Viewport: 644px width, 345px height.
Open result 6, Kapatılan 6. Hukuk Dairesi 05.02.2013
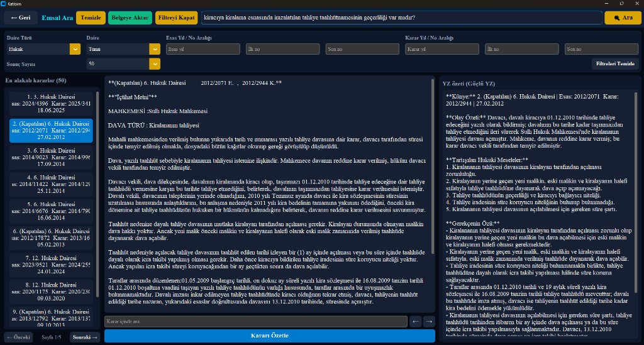click(x=51, y=238)
